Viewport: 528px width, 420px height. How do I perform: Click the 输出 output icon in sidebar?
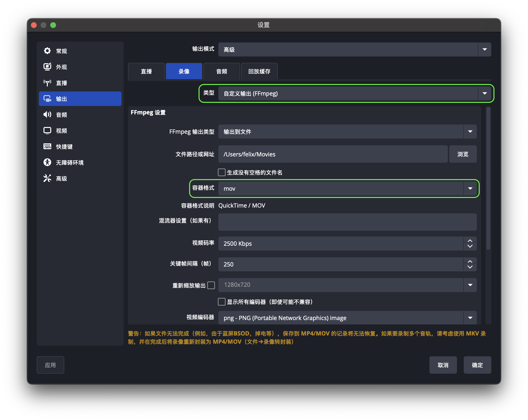pyautogui.click(x=47, y=99)
